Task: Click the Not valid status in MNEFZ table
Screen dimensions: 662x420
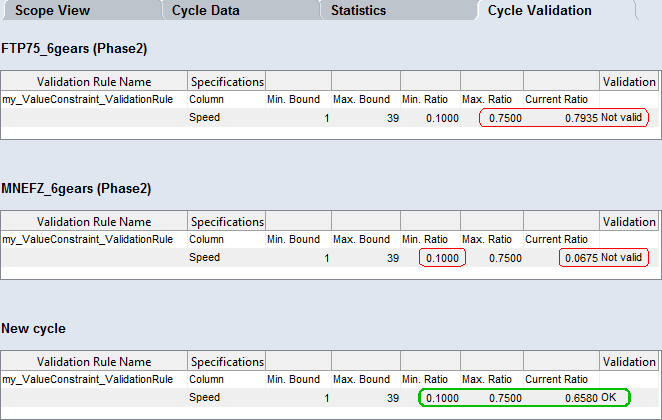Action: click(622, 258)
